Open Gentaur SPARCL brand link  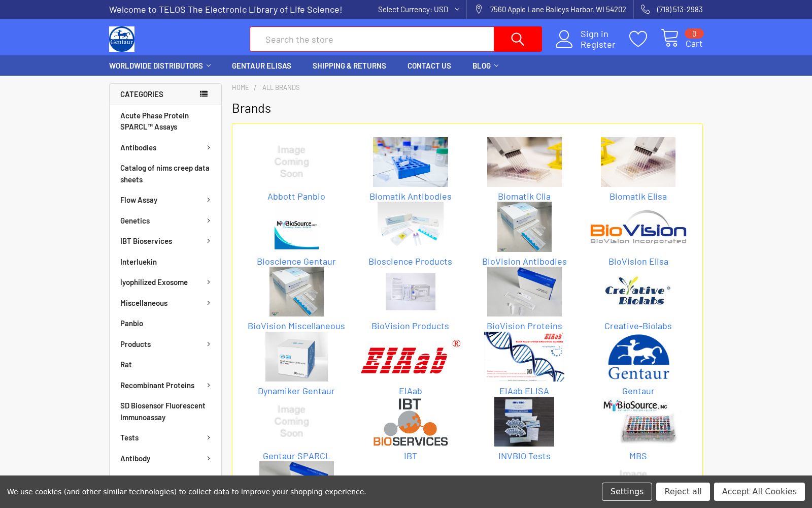[x=296, y=456]
